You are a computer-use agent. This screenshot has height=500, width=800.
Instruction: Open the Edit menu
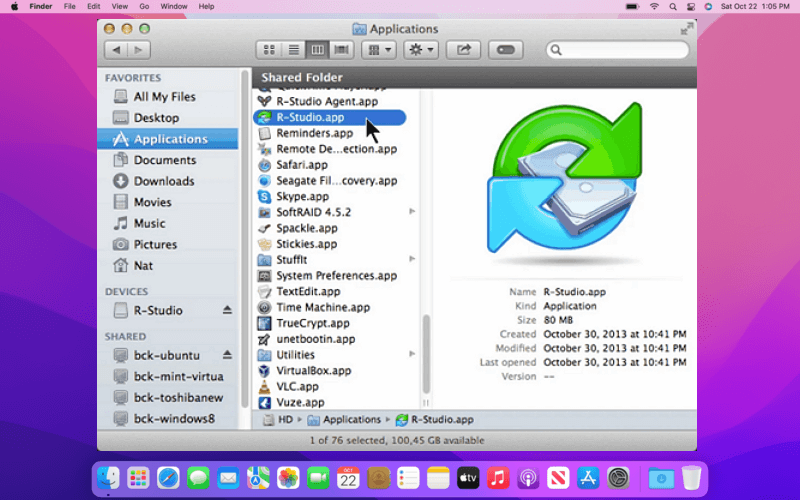coord(93,7)
